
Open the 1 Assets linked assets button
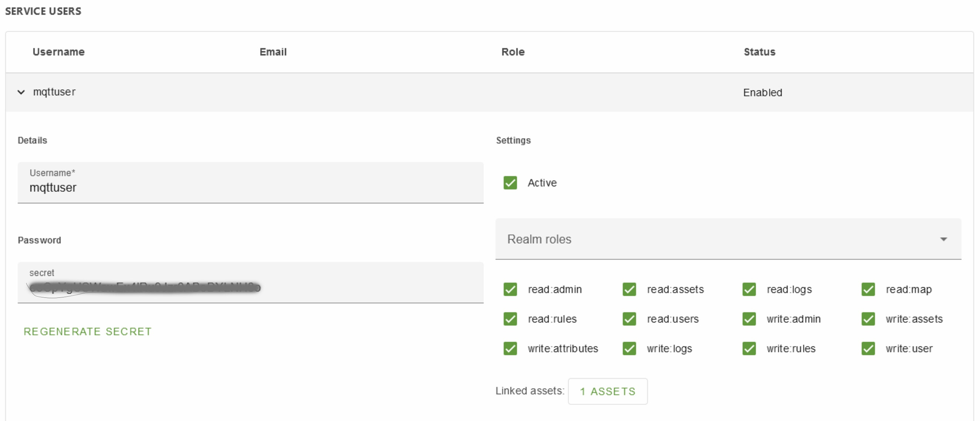pyautogui.click(x=607, y=391)
